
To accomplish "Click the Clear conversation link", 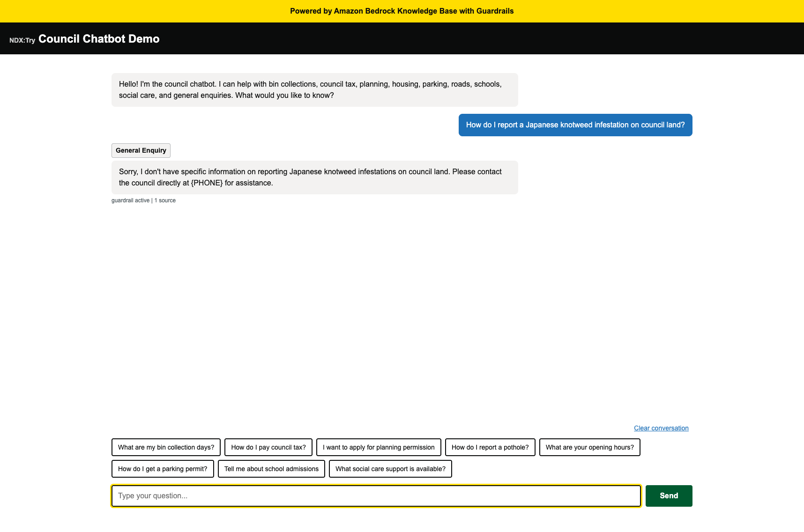I will (661, 428).
